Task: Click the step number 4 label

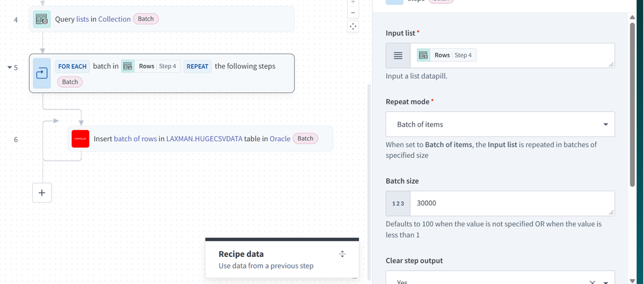Action: pyautogui.click(x=15, y=19)
